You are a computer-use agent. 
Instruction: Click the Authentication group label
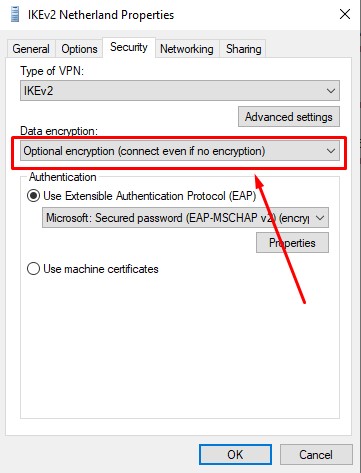(x=63, y=177)
